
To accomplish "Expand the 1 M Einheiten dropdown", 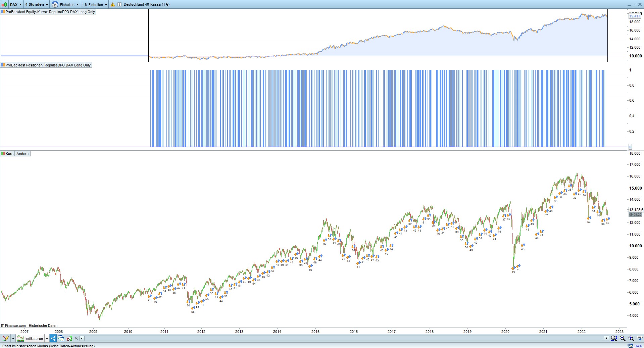I will (95, 4).
